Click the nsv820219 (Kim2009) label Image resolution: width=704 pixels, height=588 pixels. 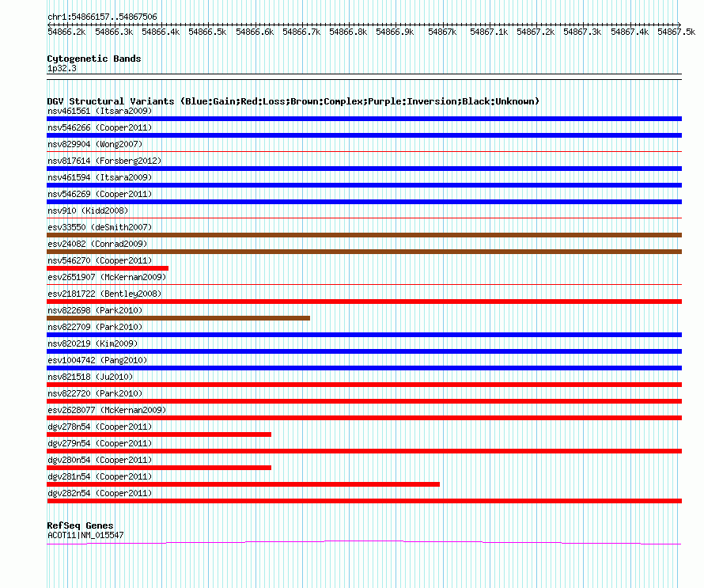tap(93, 343)
